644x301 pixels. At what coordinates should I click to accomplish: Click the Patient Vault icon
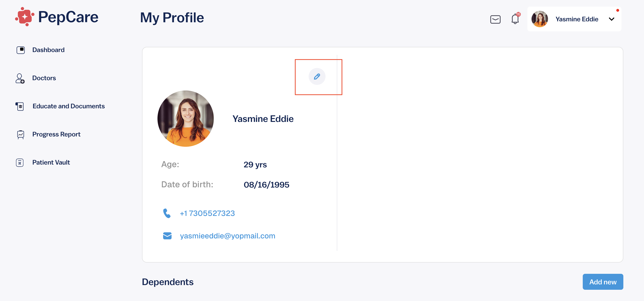(x=20, y=163)
